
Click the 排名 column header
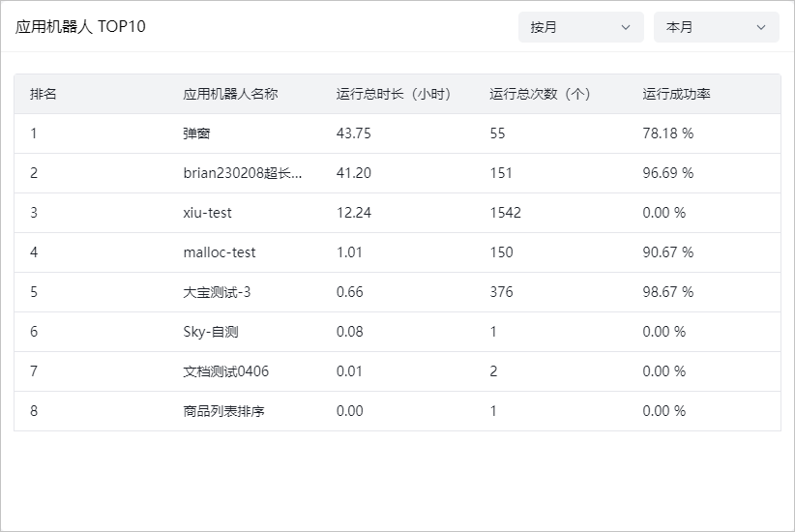44,94
